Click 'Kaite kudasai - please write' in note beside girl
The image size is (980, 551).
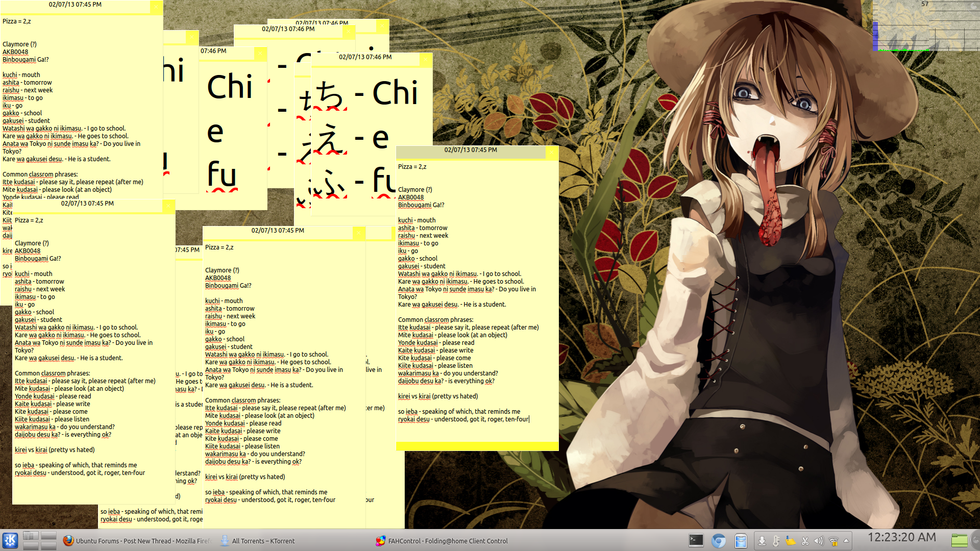click(435, 350)
